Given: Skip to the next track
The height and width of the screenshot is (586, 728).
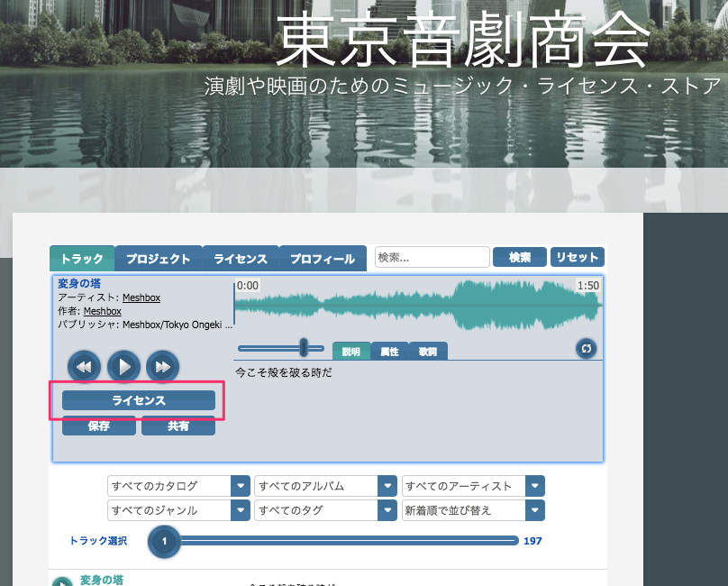Looking at the screenshot, I should tap(163, 367).
